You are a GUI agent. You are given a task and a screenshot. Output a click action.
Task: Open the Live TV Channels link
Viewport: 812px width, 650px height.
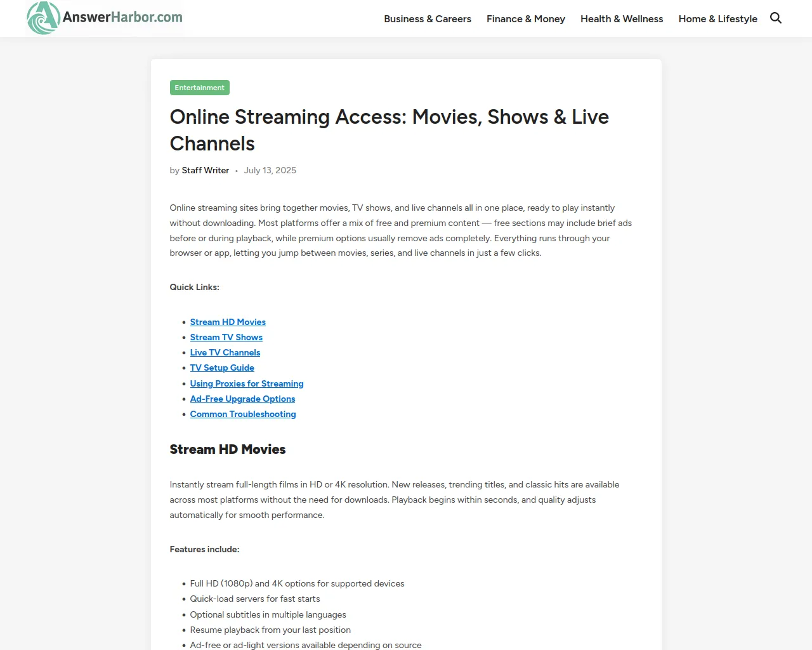point(225,352)
